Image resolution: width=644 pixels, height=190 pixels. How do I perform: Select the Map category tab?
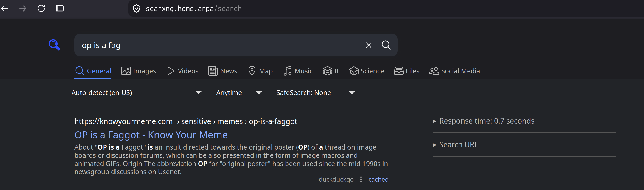click(260, 71)
